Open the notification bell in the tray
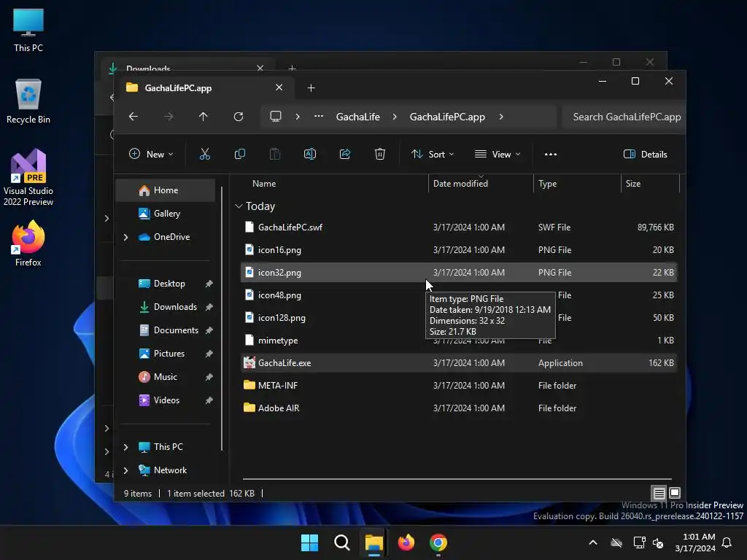 point(727,542)
